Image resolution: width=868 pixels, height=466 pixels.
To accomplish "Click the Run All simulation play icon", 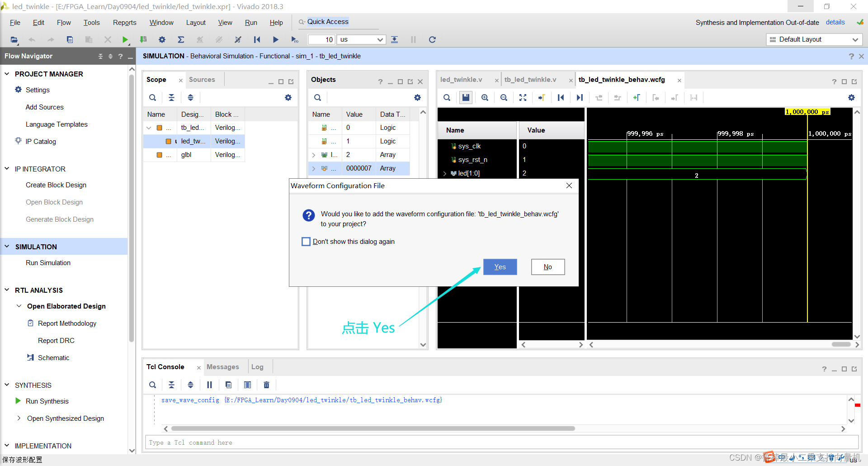I will [275, 40].
